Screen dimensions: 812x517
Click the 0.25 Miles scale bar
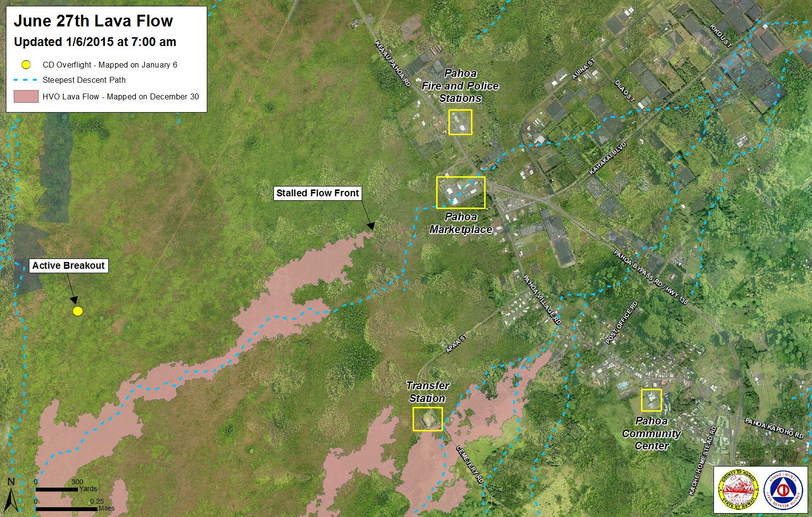[x=66, y=508]
